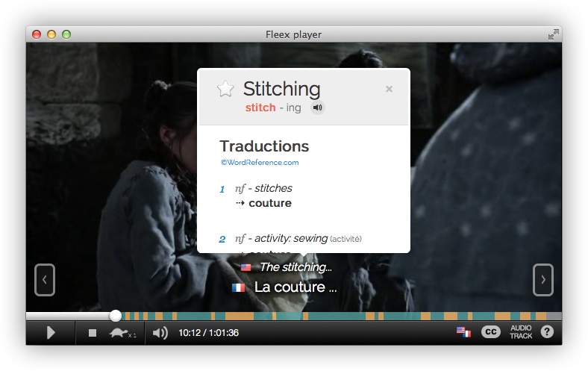The image size is (588, 371).
Task: Toggle slow playback turtle speed icon
Action: pos(122,333)
